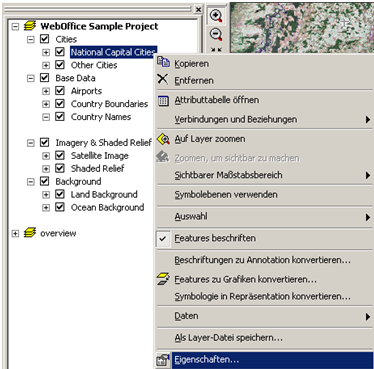This screenshot has height=369, width=374.
Task: Close the table of contents panel
Action: pyautogui.click(x=198, y=9)
